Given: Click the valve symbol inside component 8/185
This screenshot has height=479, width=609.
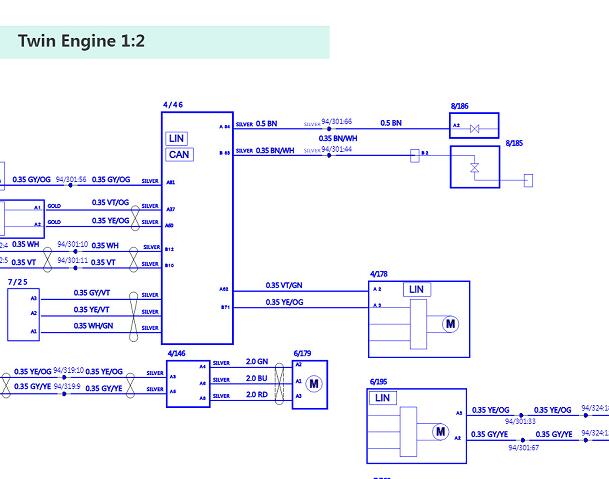Looking at the screenshot, I should click(x=474, y=168).
